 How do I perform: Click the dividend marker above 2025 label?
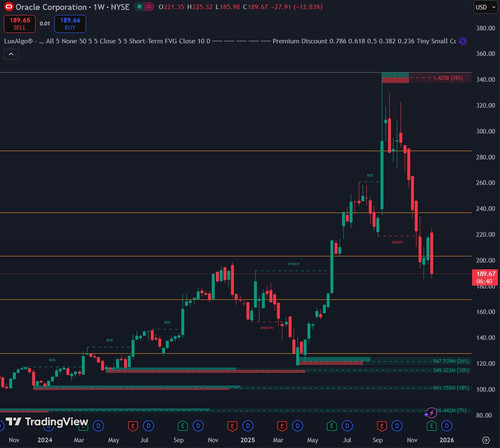click(x=248, y=426)
